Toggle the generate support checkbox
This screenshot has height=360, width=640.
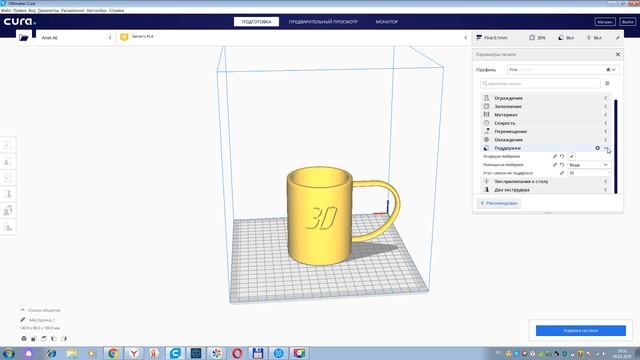click(x=572, y=156)
